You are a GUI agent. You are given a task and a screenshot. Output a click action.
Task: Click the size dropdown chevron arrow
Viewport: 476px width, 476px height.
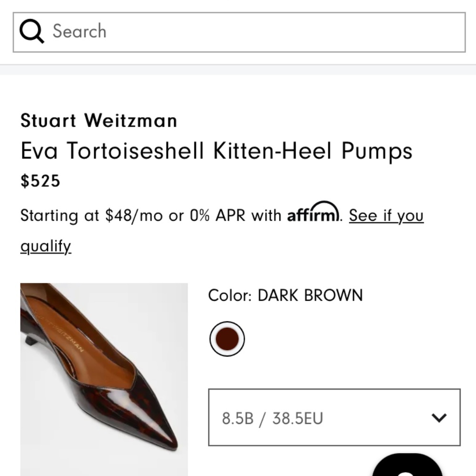(438, 418)
